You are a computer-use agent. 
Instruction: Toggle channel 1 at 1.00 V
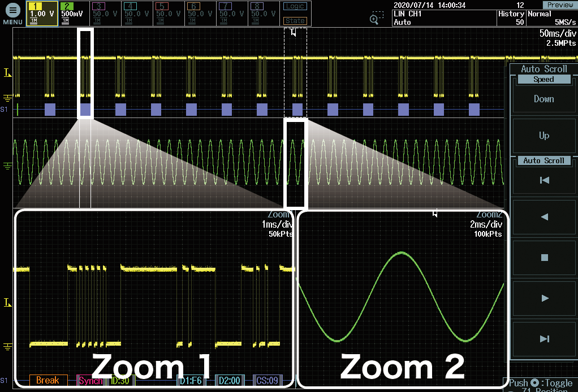[42, 14]
